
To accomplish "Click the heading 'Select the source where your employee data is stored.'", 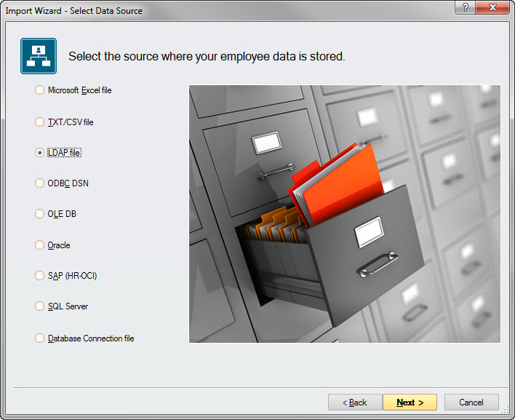I will click(207, 57).
